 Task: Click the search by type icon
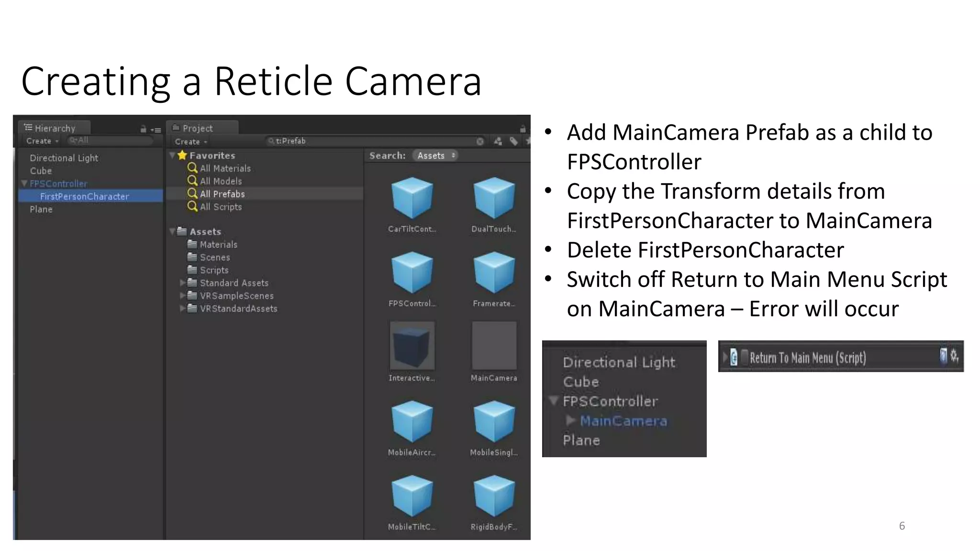[498, 141]
